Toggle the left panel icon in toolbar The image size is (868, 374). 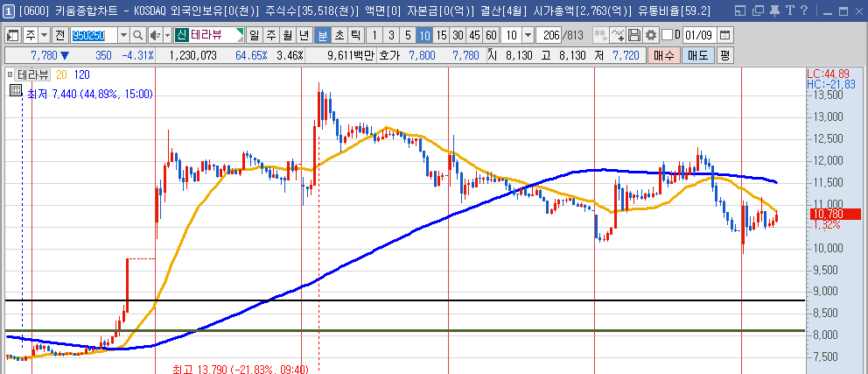point(13,35)
